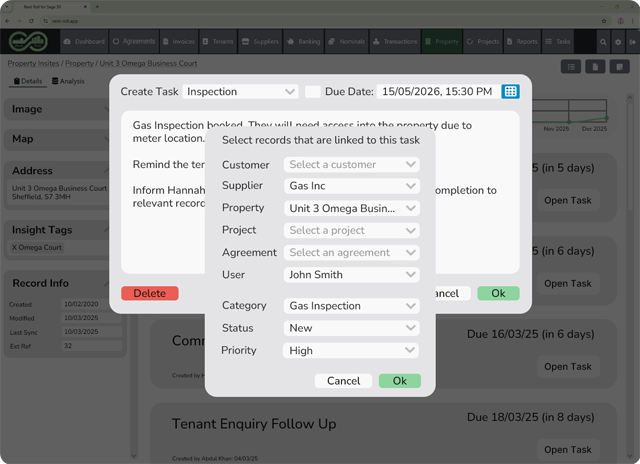Click the Property Insites breadcrumb link
Viewport: 640px width, 464px height.
click(33, 64)
